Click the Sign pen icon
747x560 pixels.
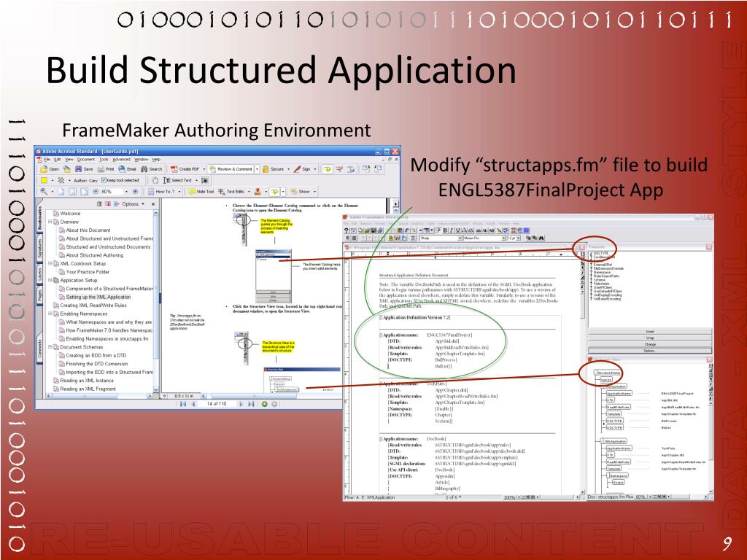(x=298, y=169)
